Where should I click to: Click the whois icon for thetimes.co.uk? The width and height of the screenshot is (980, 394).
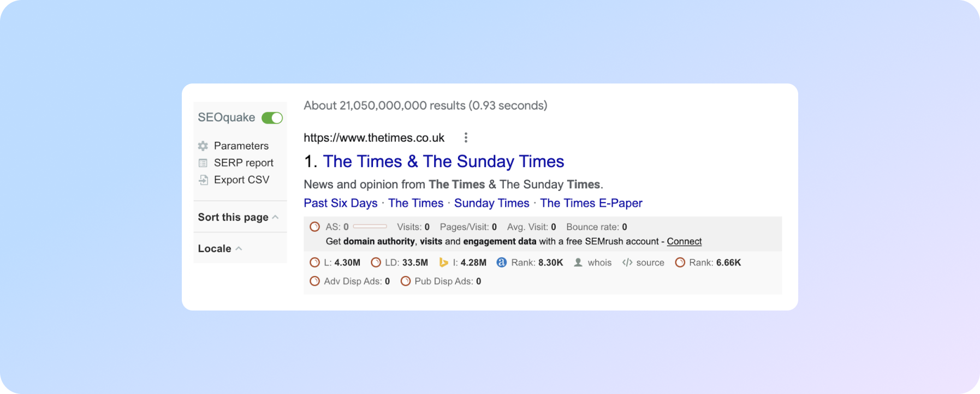(577, 262)
